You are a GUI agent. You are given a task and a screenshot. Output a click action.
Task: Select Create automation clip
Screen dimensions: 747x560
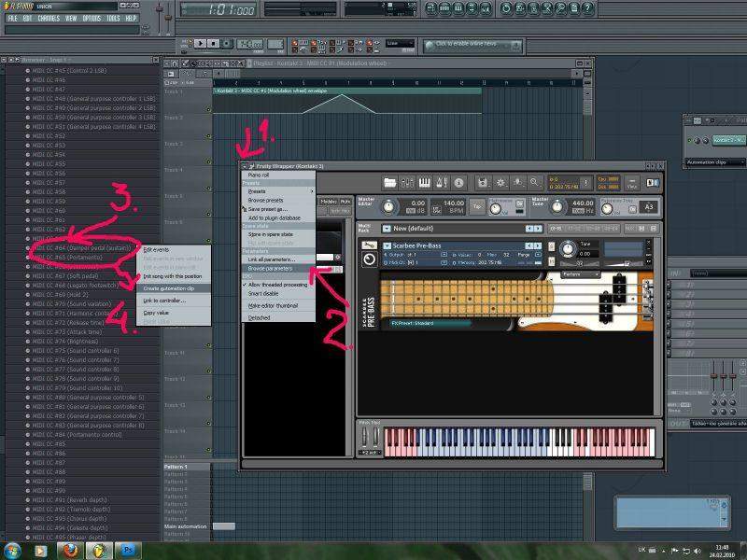[169, 287]
